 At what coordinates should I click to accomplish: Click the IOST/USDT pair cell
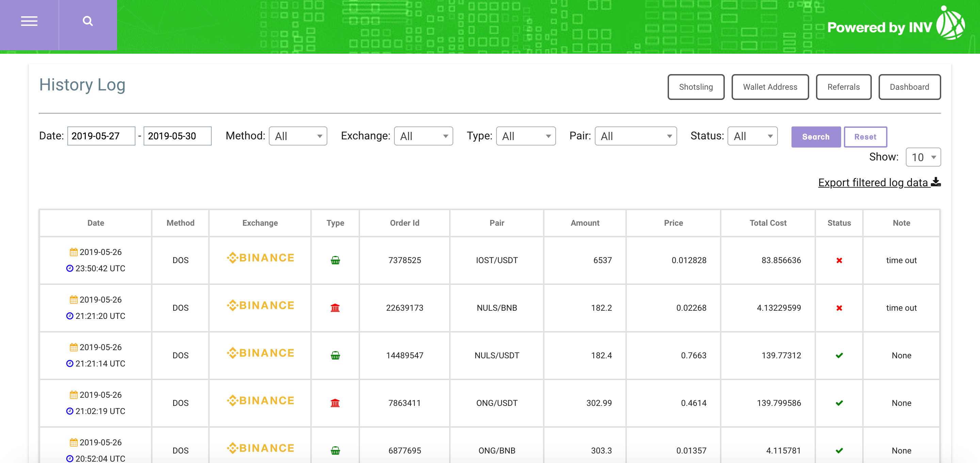point(497,260)
